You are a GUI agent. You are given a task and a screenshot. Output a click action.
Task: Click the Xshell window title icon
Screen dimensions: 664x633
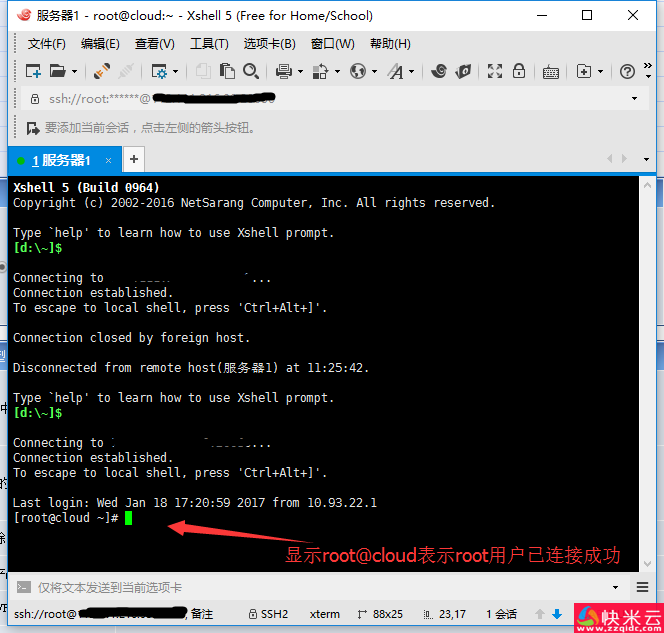pos(24,15)
